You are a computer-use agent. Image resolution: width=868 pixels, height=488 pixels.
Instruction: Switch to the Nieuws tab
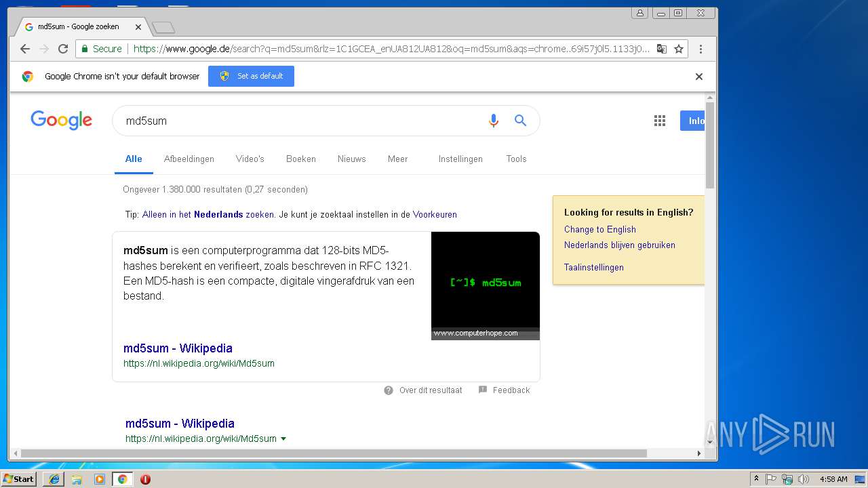352,159
